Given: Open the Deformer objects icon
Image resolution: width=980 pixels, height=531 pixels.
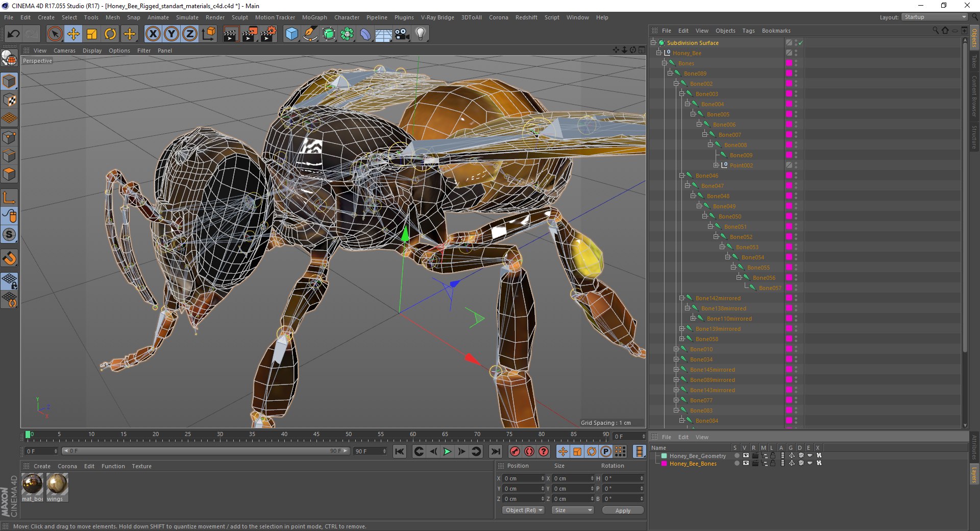Looking at the screenshot, I should coord(365,34).
